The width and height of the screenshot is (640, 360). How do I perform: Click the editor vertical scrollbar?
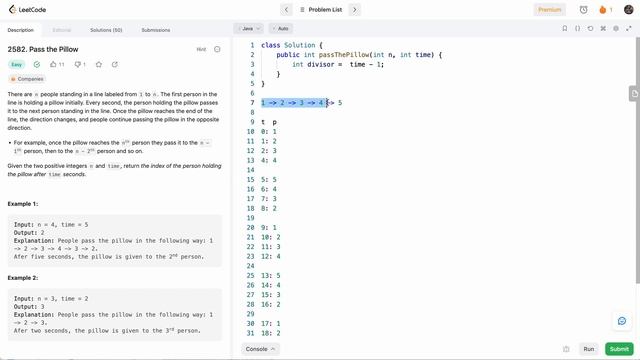638,160
